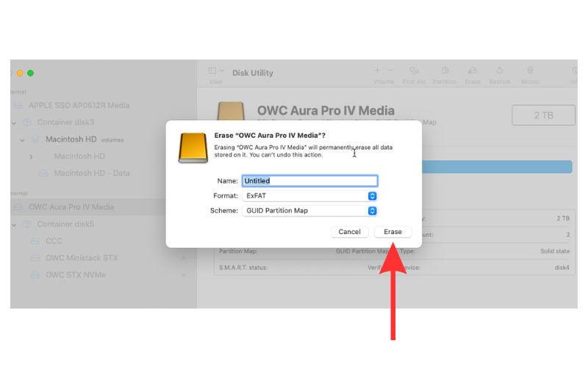Open the View sidebar options menu

(x=216, y=71)
